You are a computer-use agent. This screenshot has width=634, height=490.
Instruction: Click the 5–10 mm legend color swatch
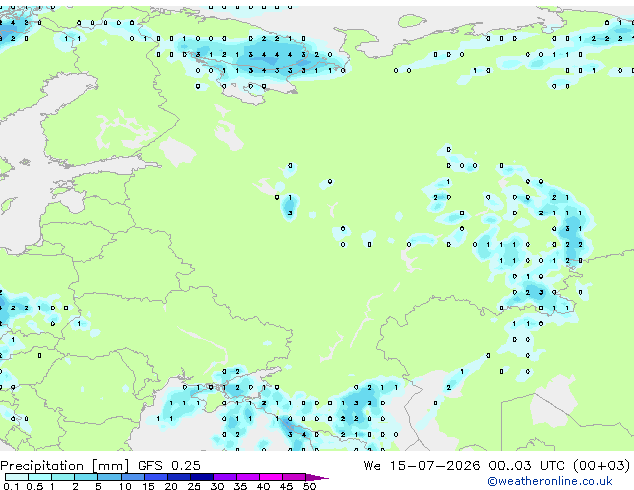coord(109,477)
